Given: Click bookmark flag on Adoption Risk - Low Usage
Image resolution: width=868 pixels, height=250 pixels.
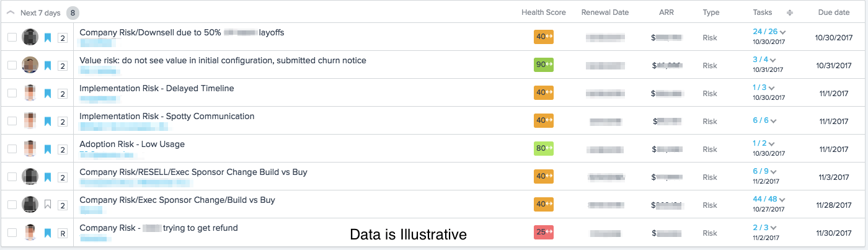Looking at the screenshot, I should click(48, 150).
